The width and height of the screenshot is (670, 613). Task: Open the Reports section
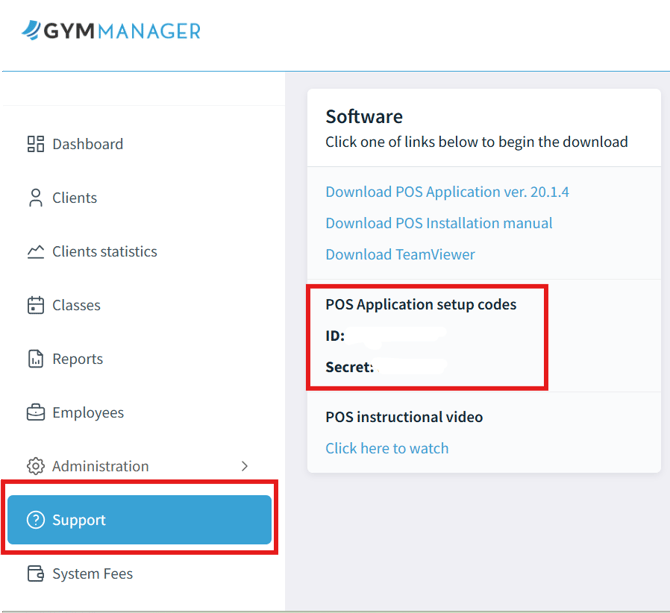tap(78, 359)
